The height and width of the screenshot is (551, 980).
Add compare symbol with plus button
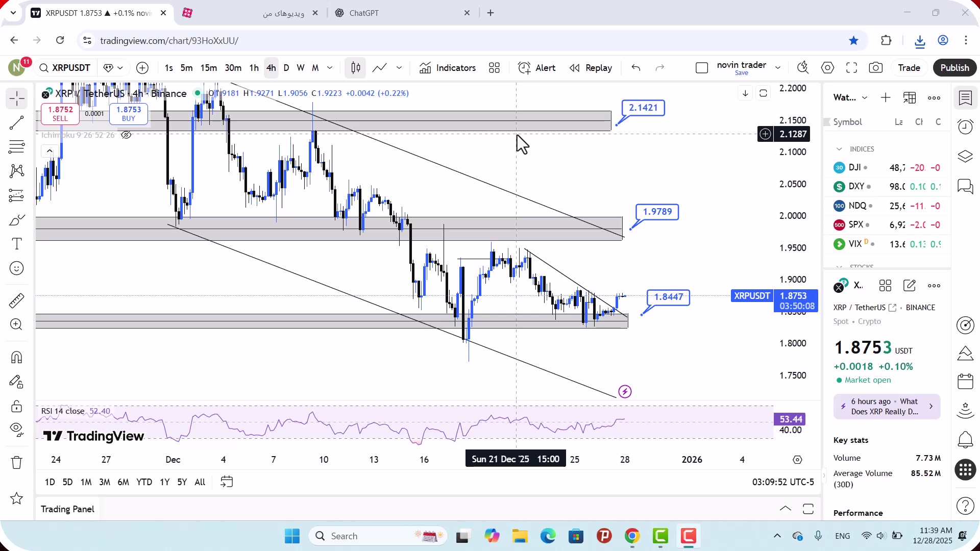pyautogui.click(x=142, y=68)
